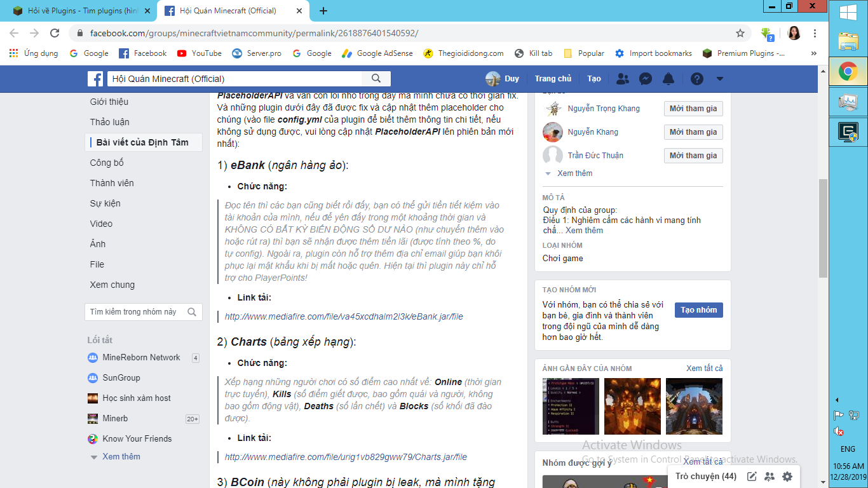Select Thành viên in group sidebar
This screenshot has width=868, height=488.
click(112, 183)
